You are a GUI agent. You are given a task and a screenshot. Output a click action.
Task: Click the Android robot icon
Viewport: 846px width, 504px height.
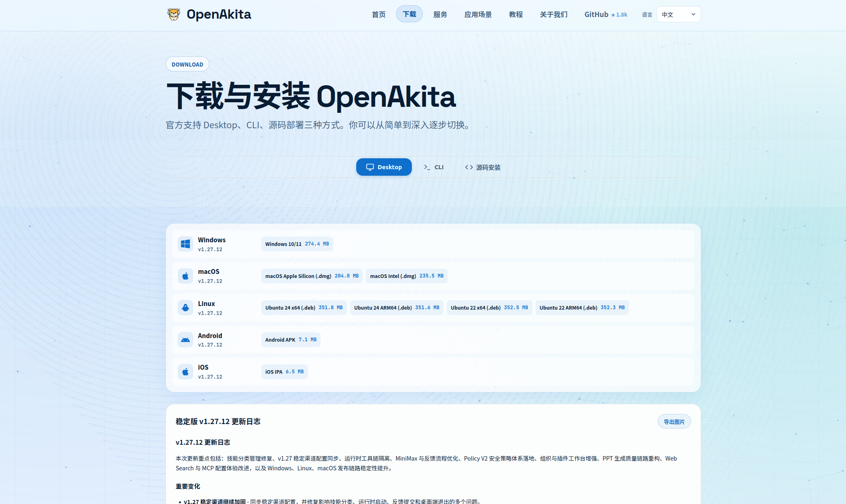tap(185, 340)
